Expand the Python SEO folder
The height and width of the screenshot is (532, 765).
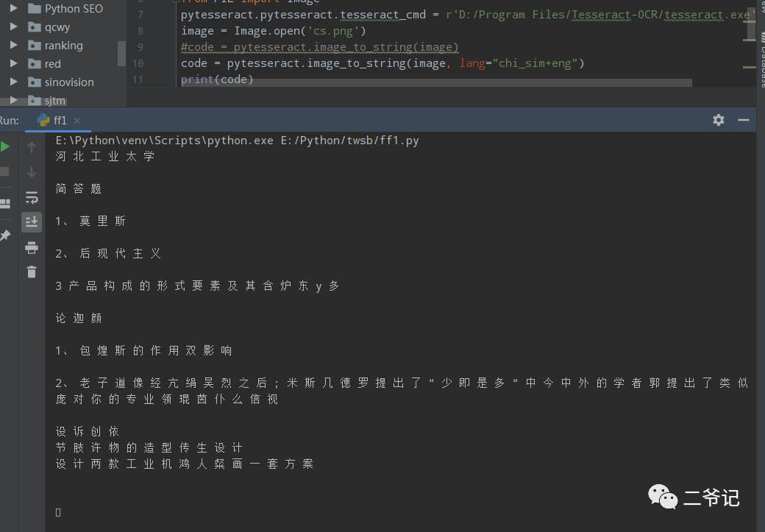coord(14,8)
